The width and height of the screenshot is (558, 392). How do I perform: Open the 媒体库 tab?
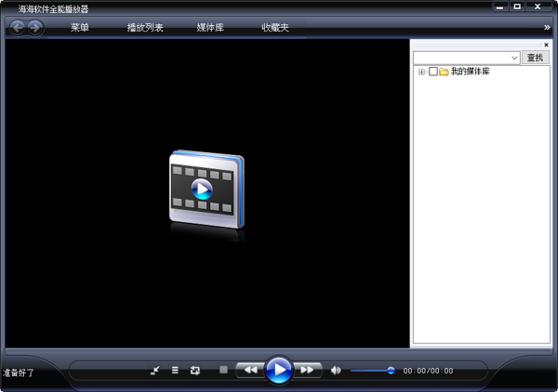pyautogui.click(x=210, y=28)
